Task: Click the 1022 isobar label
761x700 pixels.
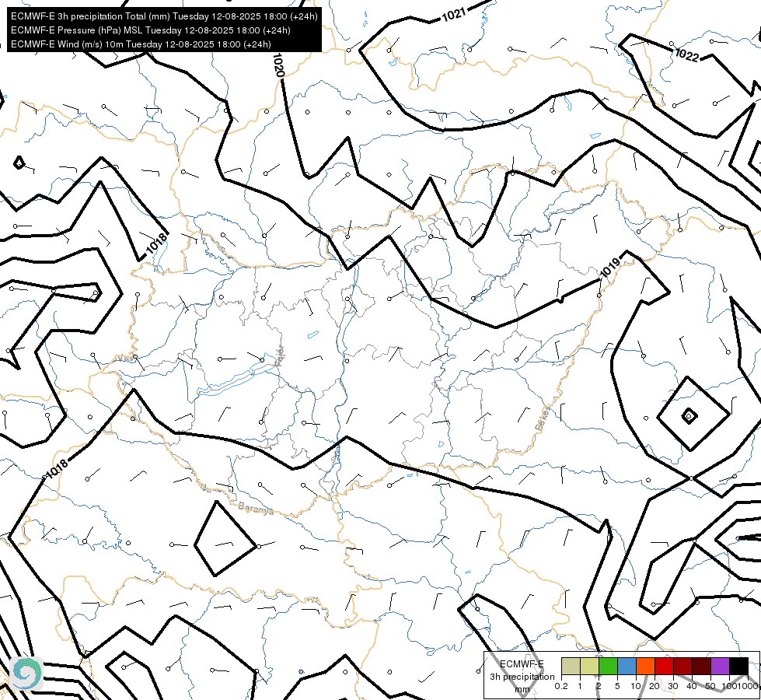Action: tap(686, 55)
